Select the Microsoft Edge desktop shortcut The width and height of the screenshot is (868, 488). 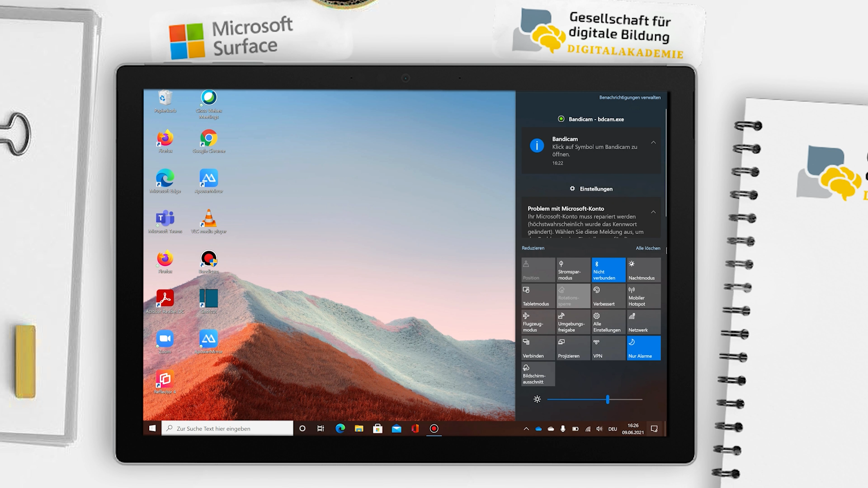click(x=165, y=182)
